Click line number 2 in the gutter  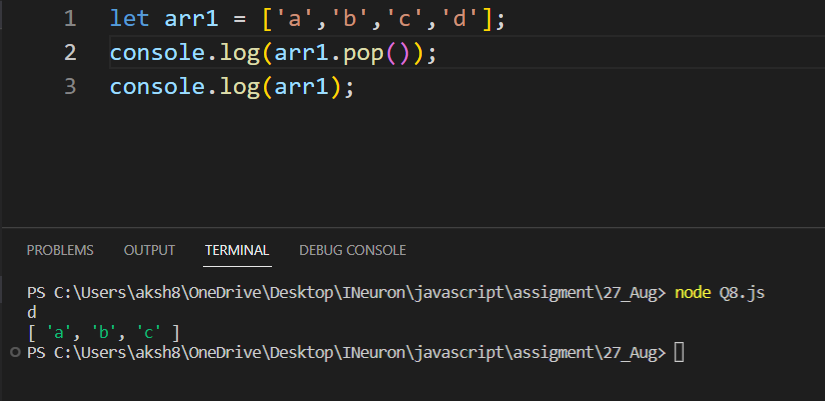[x=70, y=53]
